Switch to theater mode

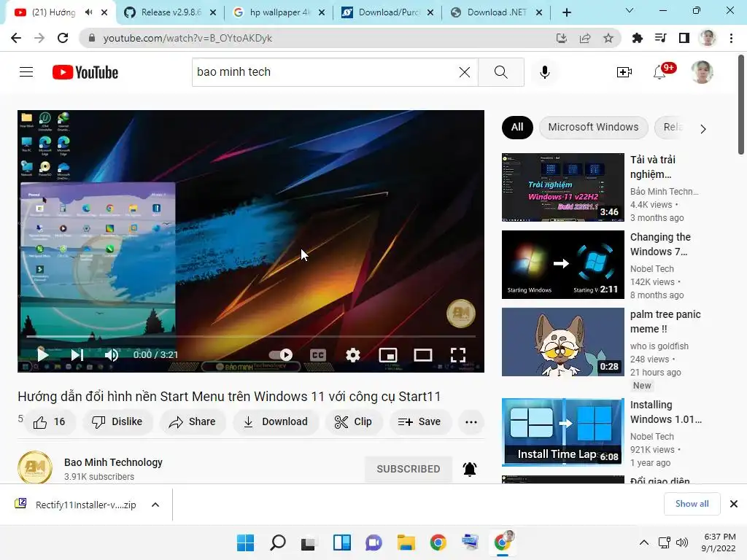pos(423,355)
